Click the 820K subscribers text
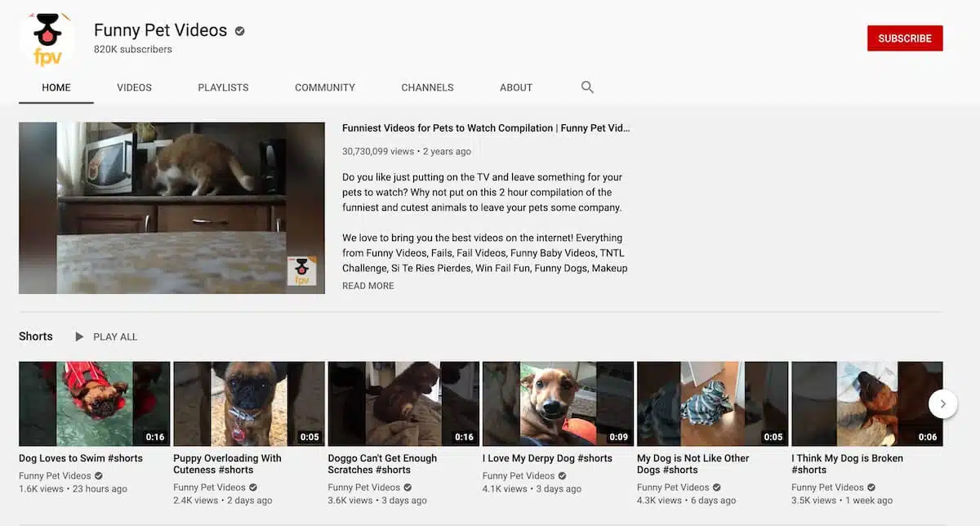 [133, 50]
